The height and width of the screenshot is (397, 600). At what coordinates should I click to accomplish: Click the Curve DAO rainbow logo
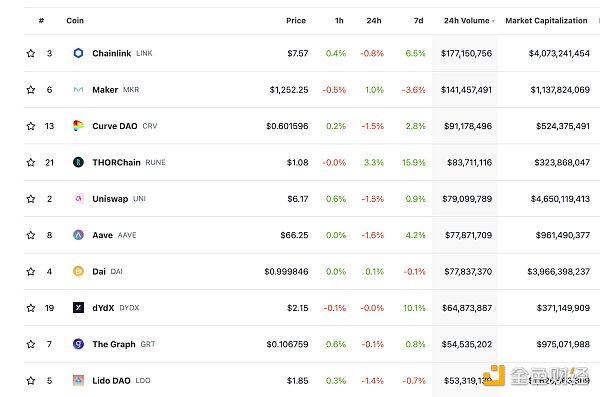(x=78, y=126)
